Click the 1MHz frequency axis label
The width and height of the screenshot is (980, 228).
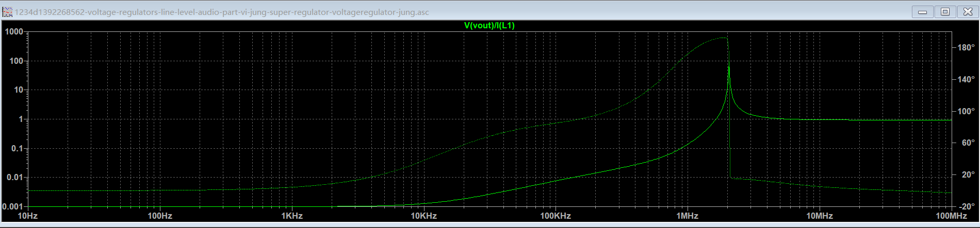pyautogui.click(x=688, y=216)
